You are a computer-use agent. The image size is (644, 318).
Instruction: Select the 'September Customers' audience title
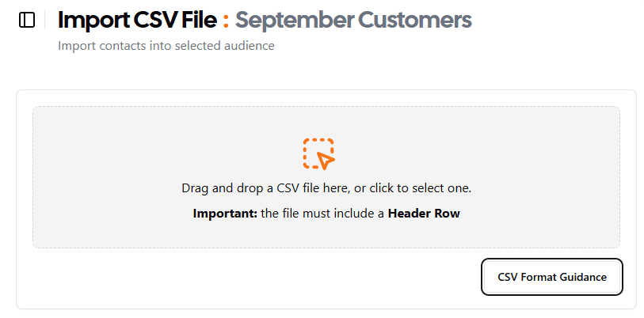353,20
